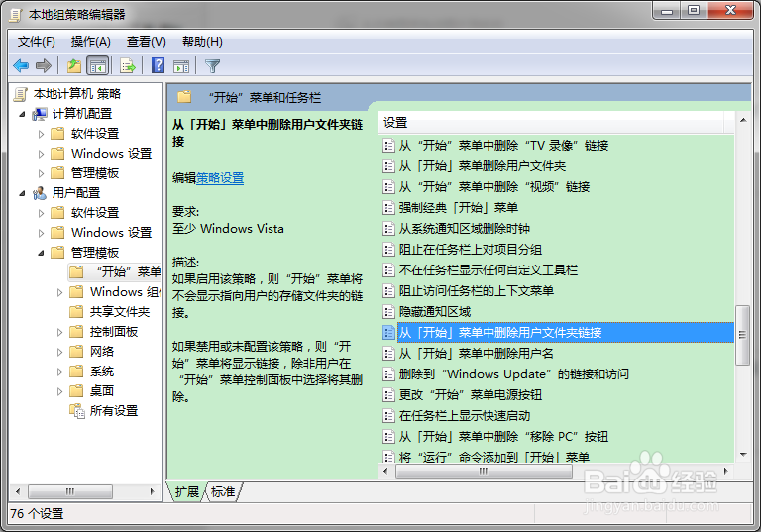The width and height of the screenshot is (761, 532).
Task: Select 更改“开始”菜单电源按钮 policy
Action: point(471,395)
